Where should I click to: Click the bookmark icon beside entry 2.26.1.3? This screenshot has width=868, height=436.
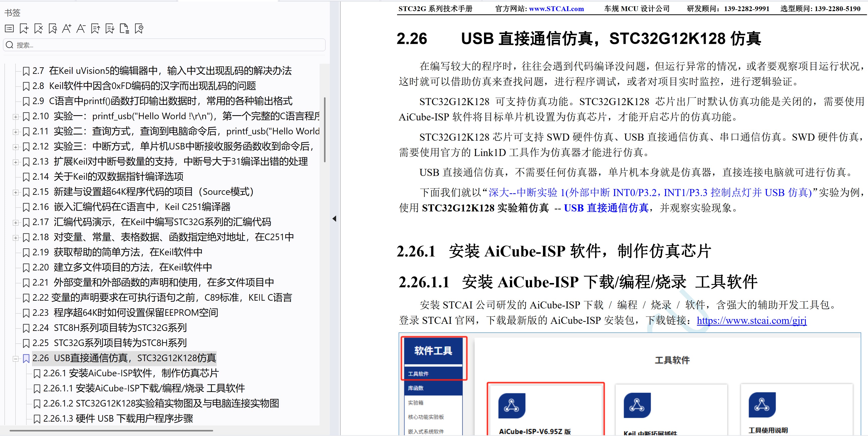37,419
